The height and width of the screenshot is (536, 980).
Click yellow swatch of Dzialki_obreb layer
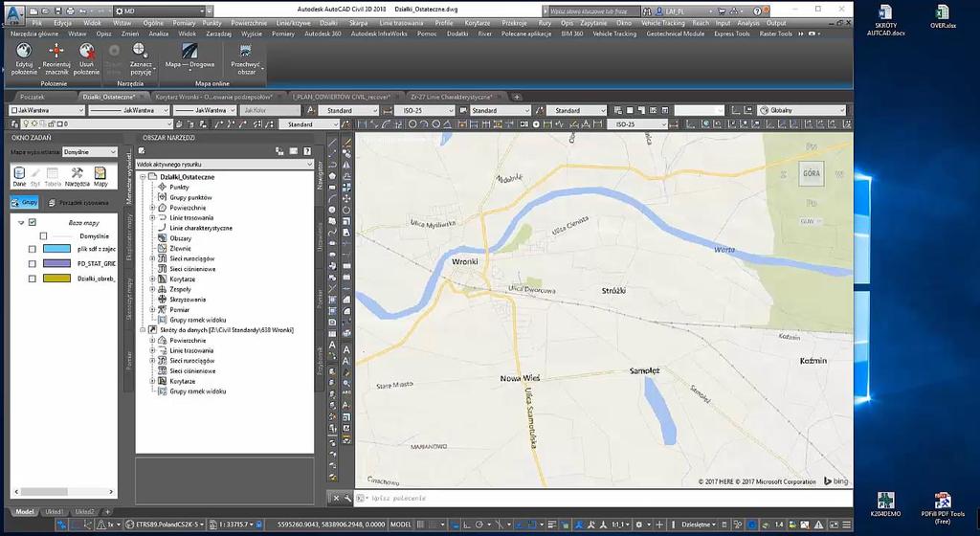coord(56,279)
